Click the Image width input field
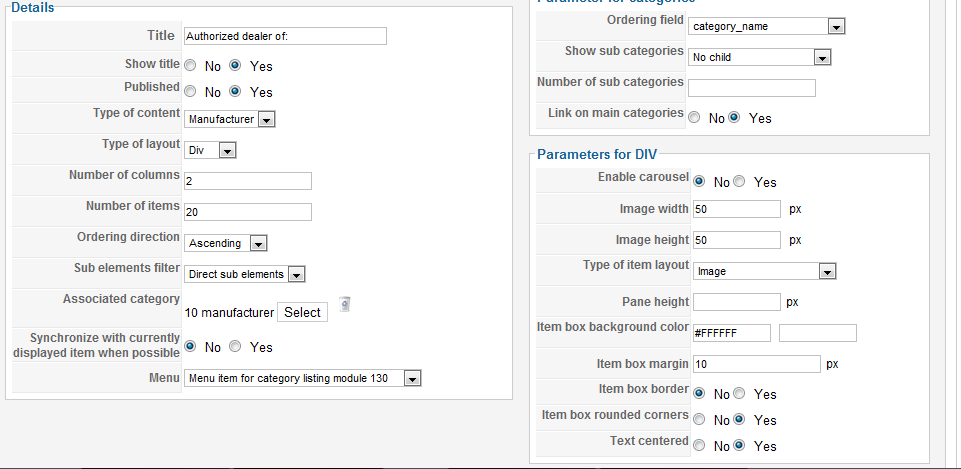The height and width of the screenshot is (469, 961). click(737, 209)
